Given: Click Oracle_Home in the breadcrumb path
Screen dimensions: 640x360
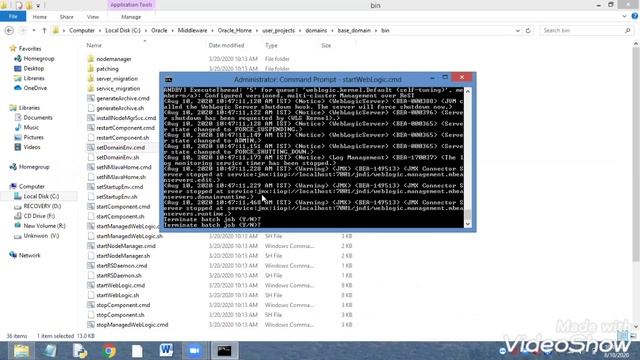Looking at the screenshot, I should (234, 31).
